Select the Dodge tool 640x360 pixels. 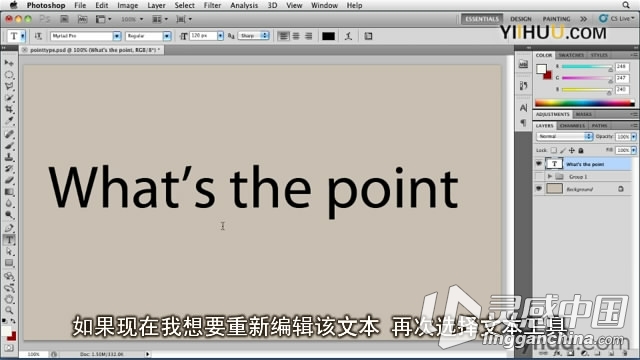pos(9,215)
